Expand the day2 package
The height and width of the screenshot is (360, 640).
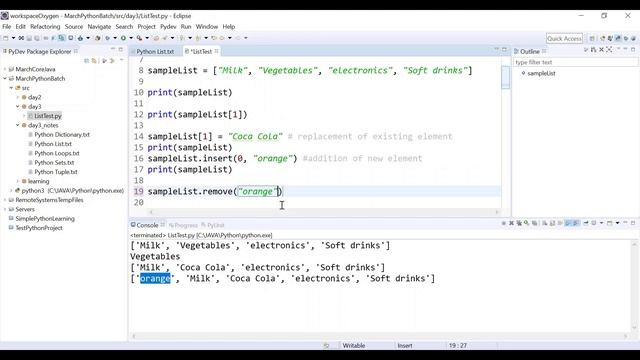click(x=18, y=98)
